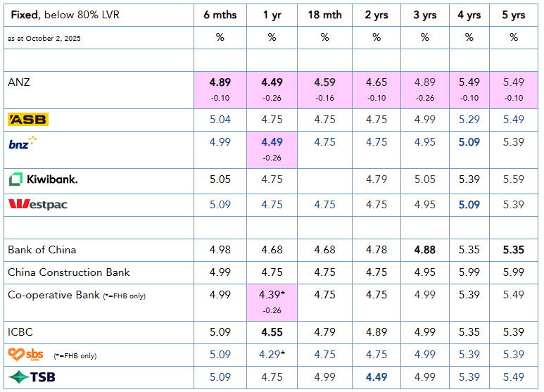This screenshot has height=392, width=544.
Task: Click ANZ 4 year rate 5.49
Action: (469, 82)
